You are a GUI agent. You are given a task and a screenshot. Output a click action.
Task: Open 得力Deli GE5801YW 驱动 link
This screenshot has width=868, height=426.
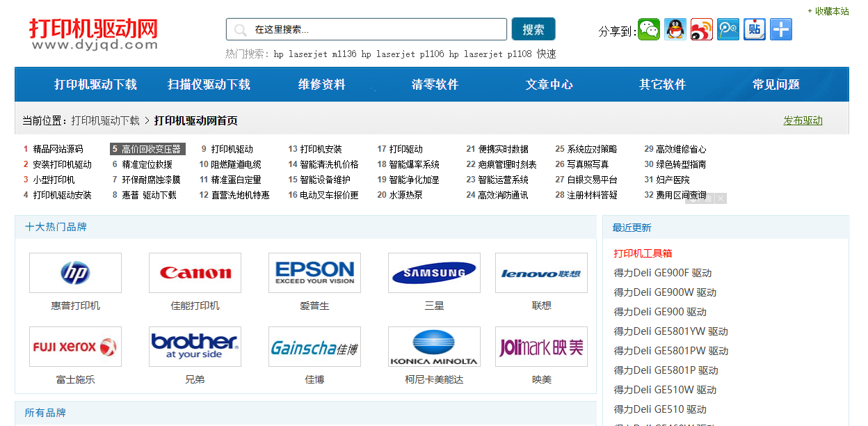click(670, 331)
